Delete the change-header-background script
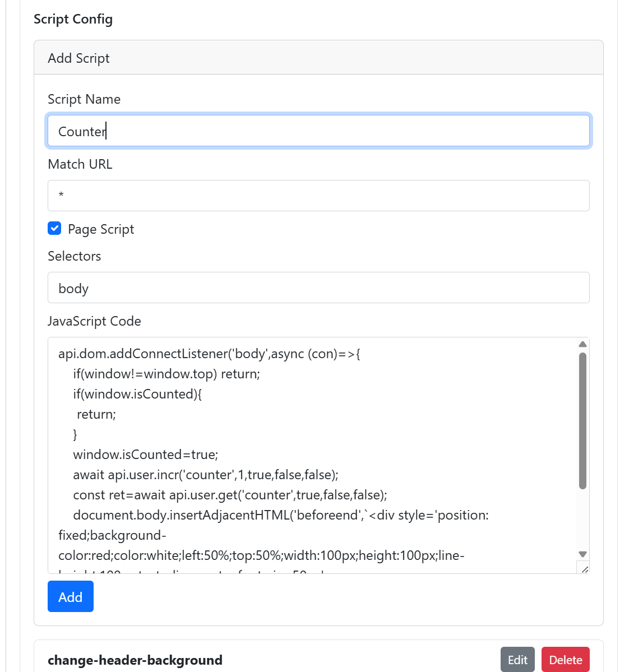 click(x=566, y=660)
